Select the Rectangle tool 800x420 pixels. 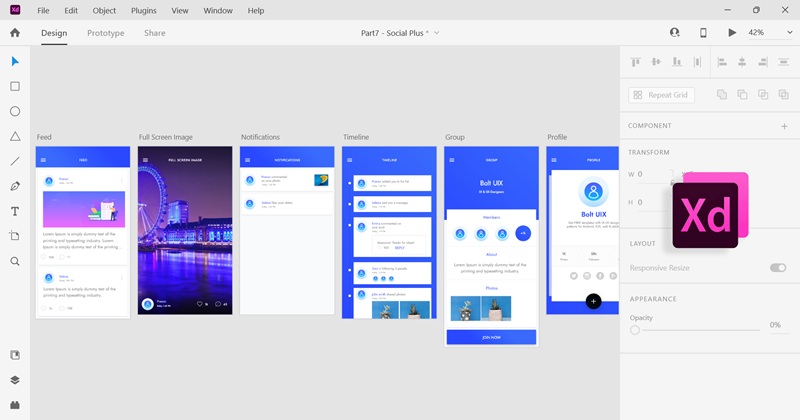(x=15, y=86)
